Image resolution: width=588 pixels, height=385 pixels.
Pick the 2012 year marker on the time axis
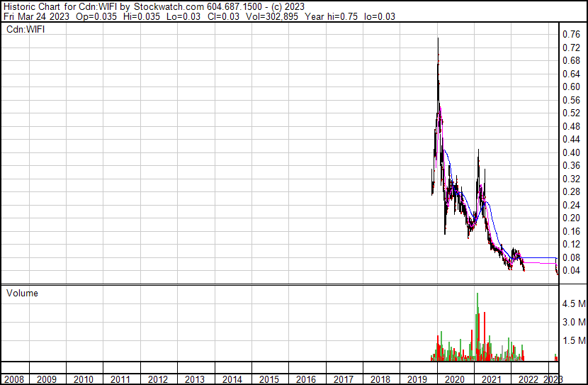pos(158,379)
